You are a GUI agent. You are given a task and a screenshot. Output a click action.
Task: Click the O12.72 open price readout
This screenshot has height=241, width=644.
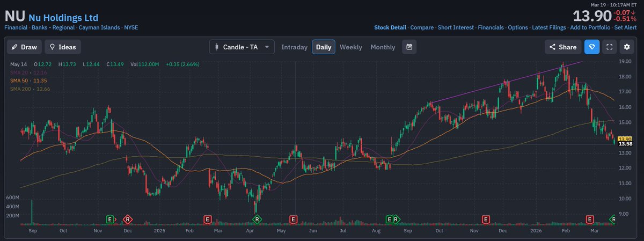[42, 64]
